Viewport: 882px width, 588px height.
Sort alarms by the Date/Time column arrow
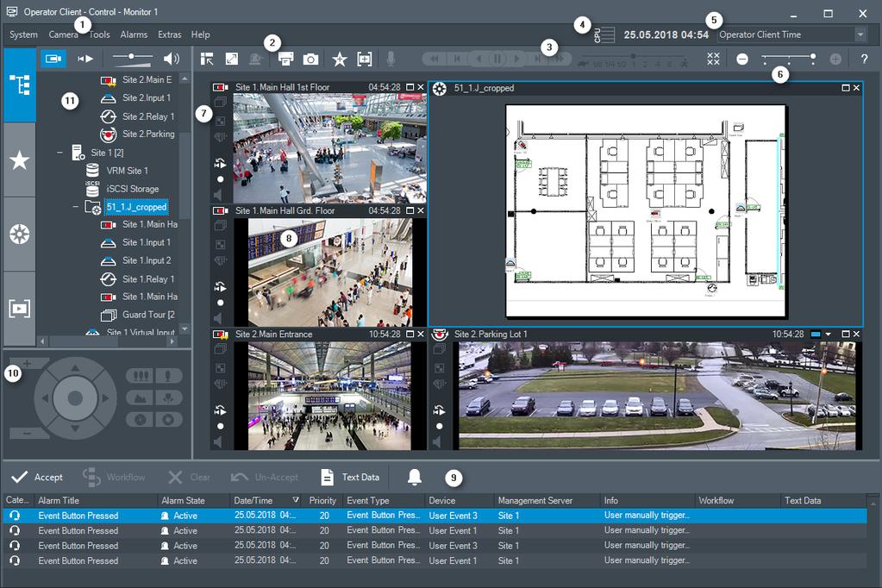(296, 500)
